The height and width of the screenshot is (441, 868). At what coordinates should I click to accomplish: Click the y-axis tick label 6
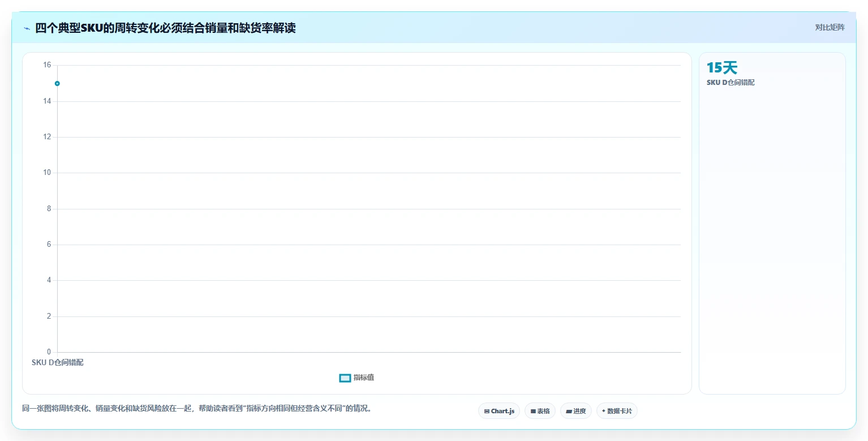tap(49, 245)
